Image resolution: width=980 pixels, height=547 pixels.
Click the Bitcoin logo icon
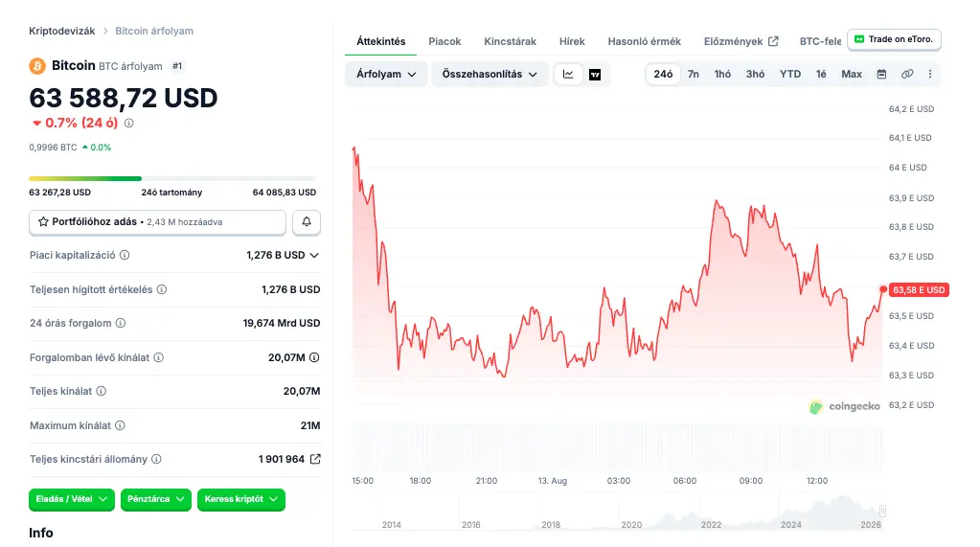coord(37,66)
